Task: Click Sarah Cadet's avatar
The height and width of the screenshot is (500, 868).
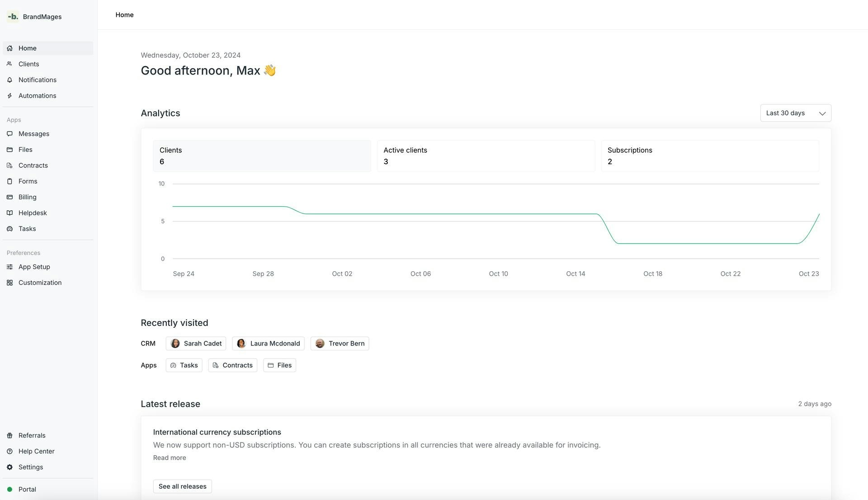Action: click(175, 344)
